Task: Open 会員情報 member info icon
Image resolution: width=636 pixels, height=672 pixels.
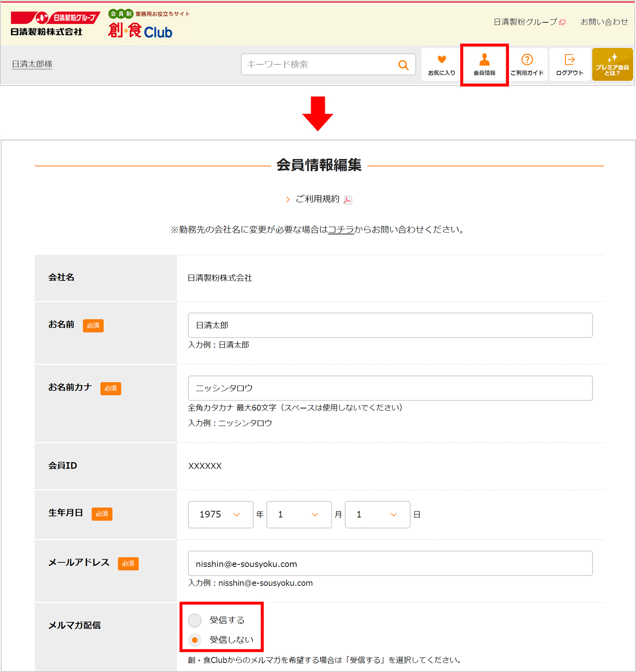Action: click(484, 64)
